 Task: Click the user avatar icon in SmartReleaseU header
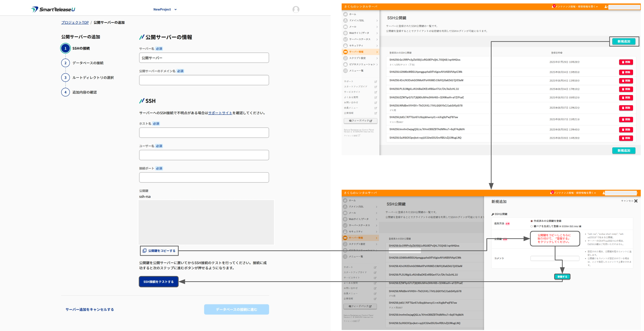[296, 10]
